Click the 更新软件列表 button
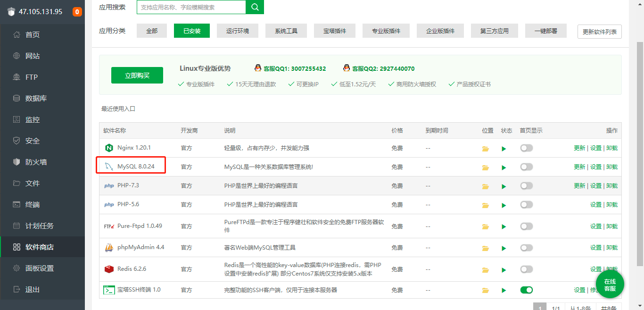 pos(600,32)
